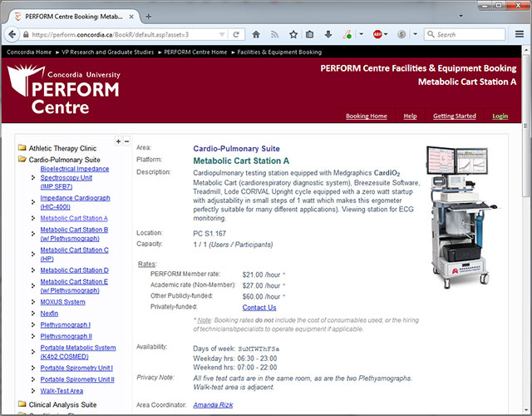This screenshot has height=416, width=532.
Task: Click the back navigation arrow
Action: (13, 35)
